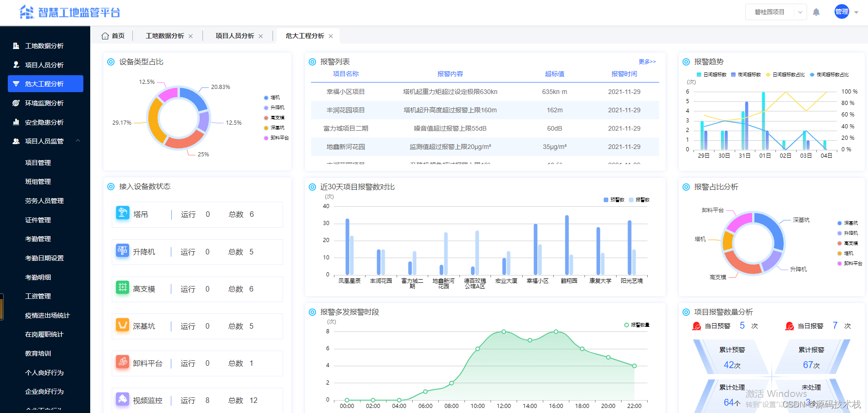Viewport: 868px width, 413px height.
Task: Open the 碧桂园项目 project dropdown
Action: [x=776, y=12]
